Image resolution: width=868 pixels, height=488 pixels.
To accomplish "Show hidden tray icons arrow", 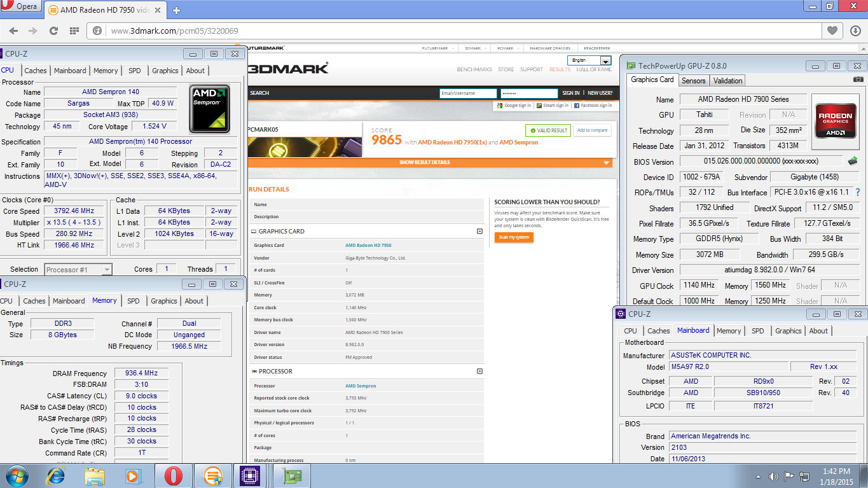I will pos(759,477).
